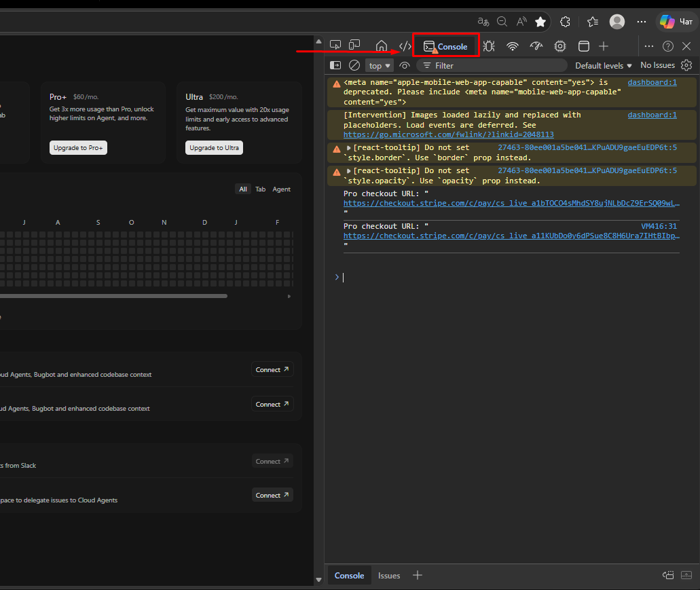Add a tool to the bottom drawer

click(418, 575)
